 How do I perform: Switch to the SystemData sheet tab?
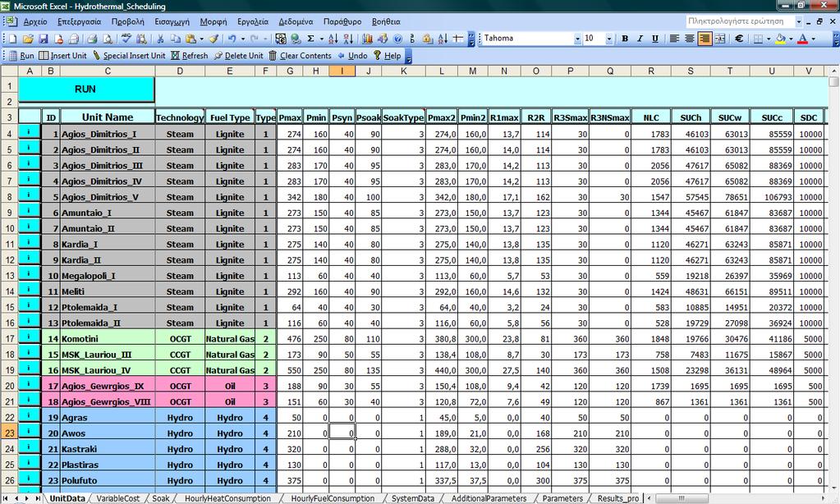pyautogui.click(x=412, y=498)
